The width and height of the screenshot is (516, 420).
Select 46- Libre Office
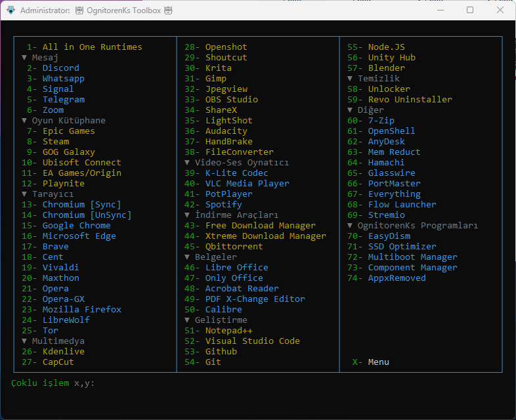point(226,268)
